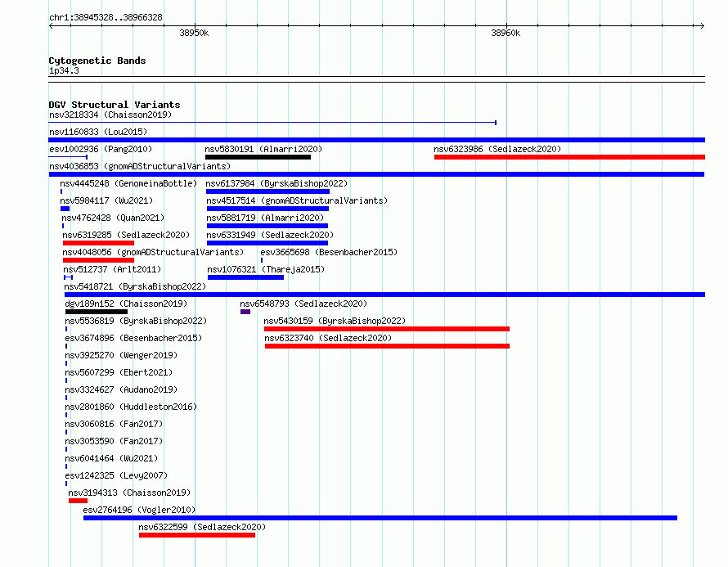The image size is (728, 567).
Task: Select the black dgv189n152 (Chaisson2019) bar
Action: coord(97,312)
